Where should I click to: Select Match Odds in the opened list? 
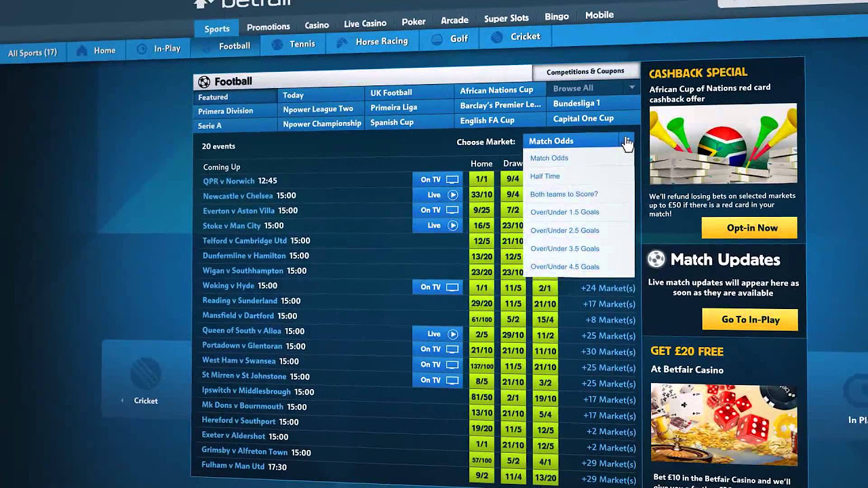[549, 158]
